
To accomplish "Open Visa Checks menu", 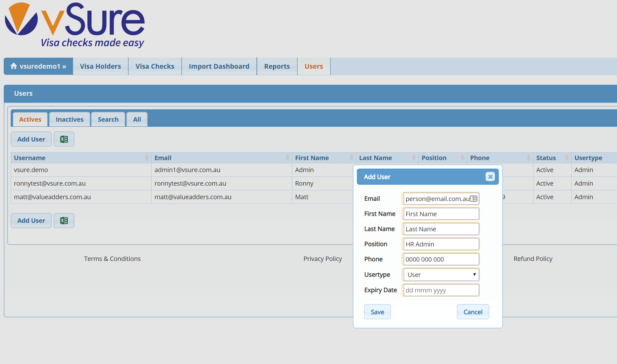I will 155,66.
